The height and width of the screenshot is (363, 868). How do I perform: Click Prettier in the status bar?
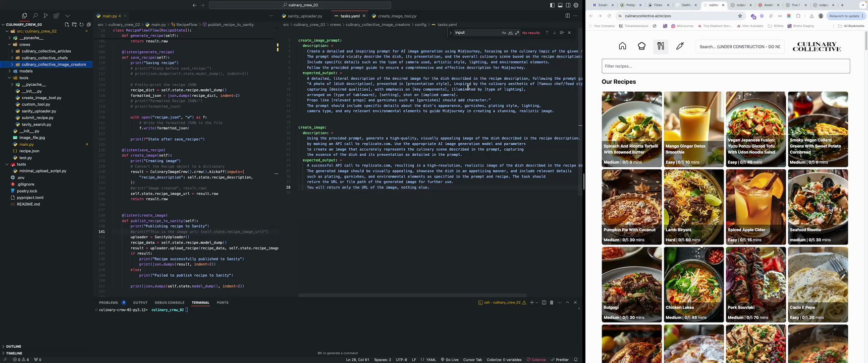pos(560,359)
